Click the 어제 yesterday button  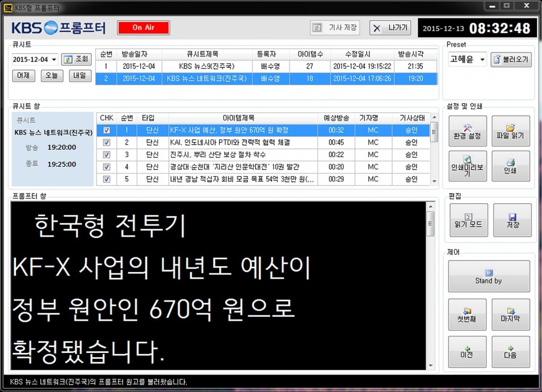tap(23, 76)
